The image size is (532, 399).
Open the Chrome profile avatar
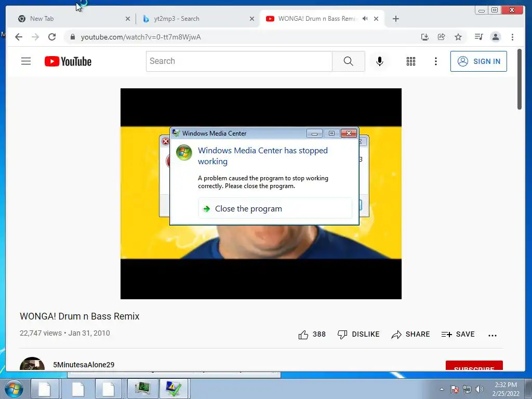coord(496,37)
